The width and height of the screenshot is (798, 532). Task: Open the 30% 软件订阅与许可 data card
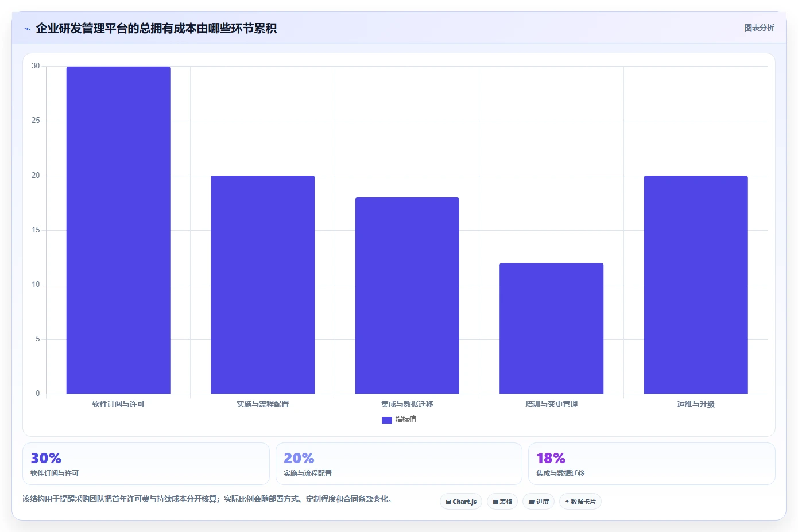[x=146, y=464]
